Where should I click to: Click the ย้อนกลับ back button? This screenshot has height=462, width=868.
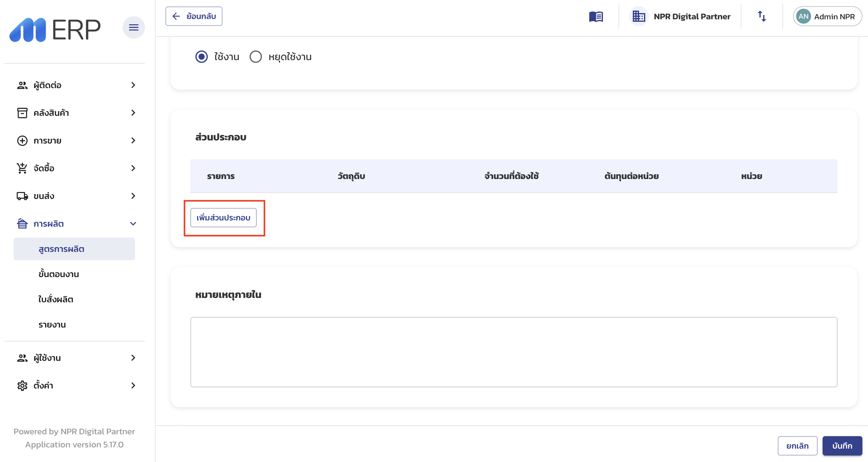pos(194,16)
